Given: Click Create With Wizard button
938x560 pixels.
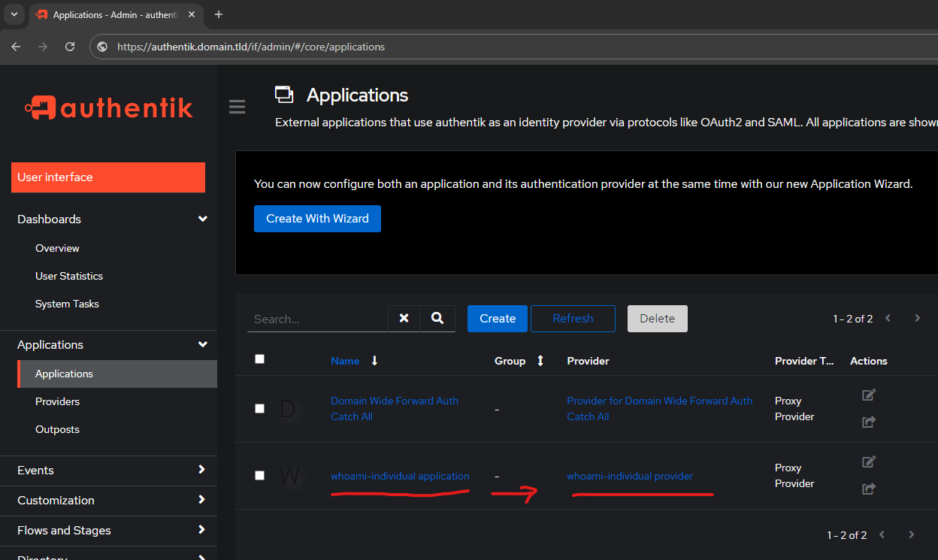Looking at the screenshot, I should (x=317, y=219).
